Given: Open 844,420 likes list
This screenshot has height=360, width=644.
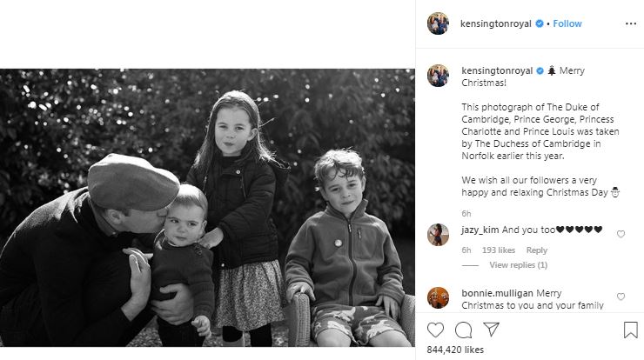Looking at the screenshot, I should coord(455,350).
